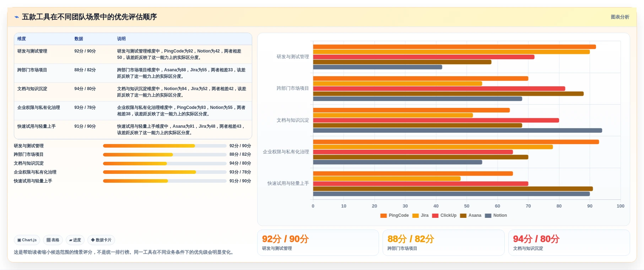Open the 94分 / 80分 文档与知识沉淀 data card

(569, 243)
